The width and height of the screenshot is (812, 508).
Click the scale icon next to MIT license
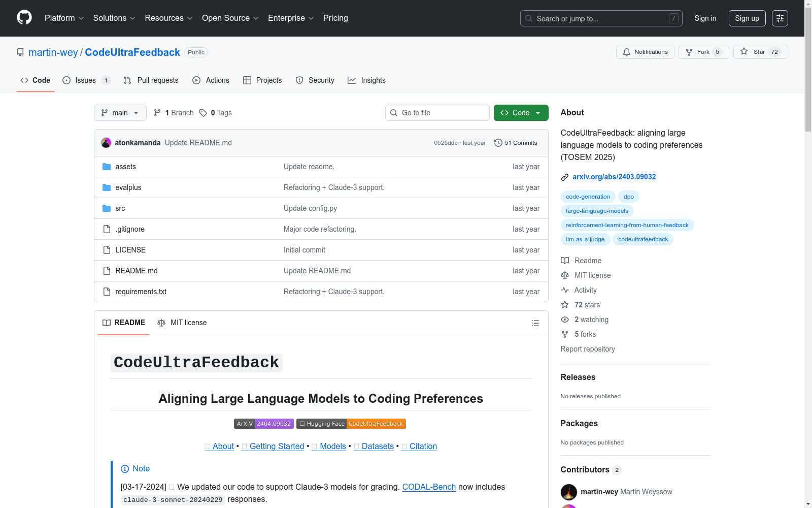tap(565, 275)
